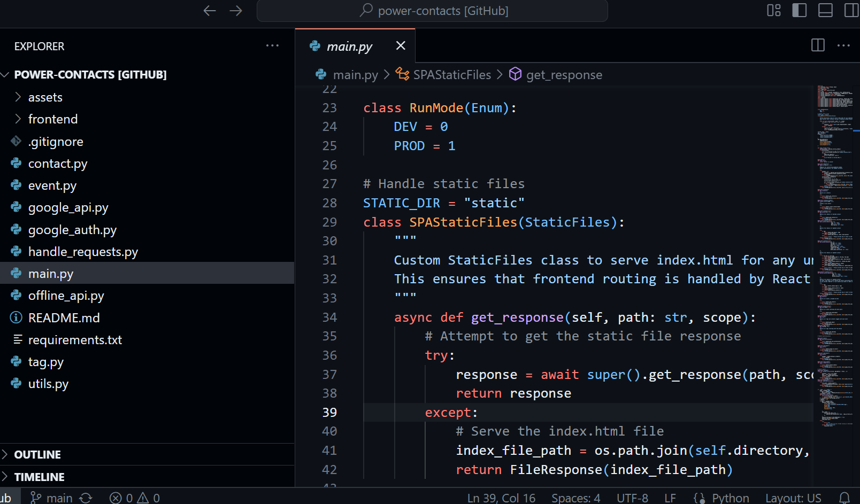This screenshot has width=860, height=504.
Task: Click the method cube icon in breadcrumb
Action: [515, 74]
